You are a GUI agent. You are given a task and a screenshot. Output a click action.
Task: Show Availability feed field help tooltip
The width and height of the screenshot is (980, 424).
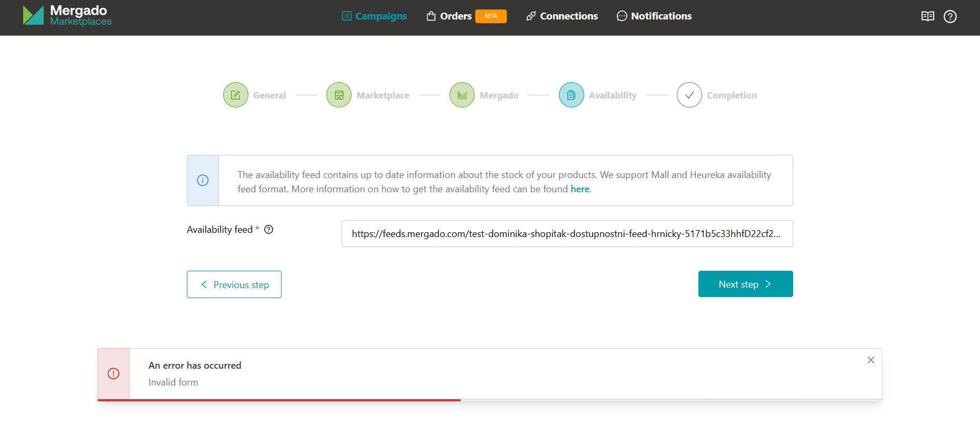pyautogui.click(x=268, y=230)
